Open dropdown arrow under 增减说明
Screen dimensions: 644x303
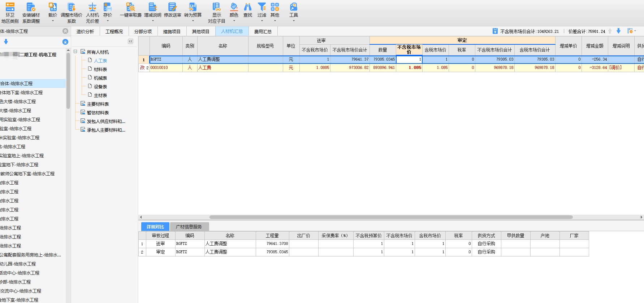[x=153, y=21]
